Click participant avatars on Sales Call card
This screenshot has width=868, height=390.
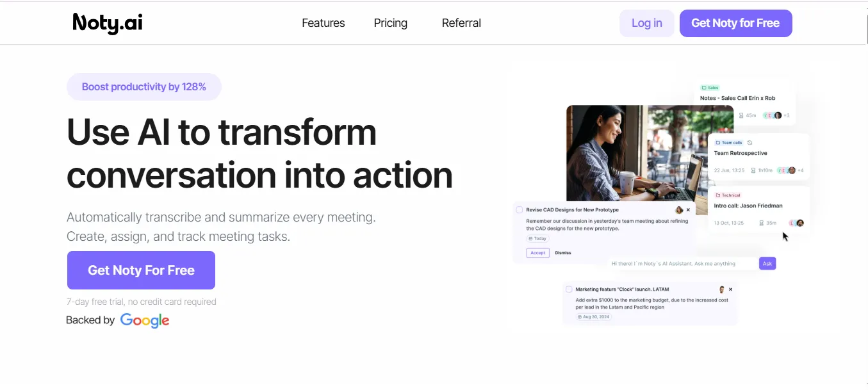[x=772, y=116]
